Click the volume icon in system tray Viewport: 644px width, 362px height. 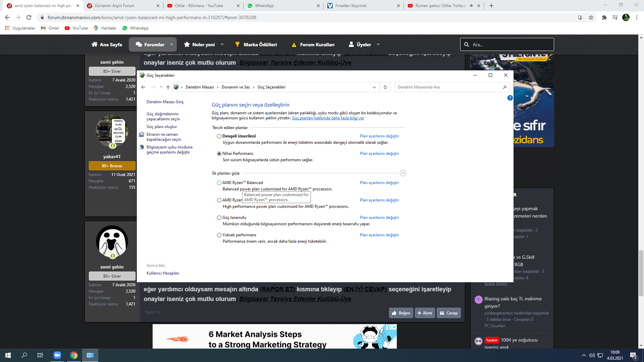coord(592,355)
